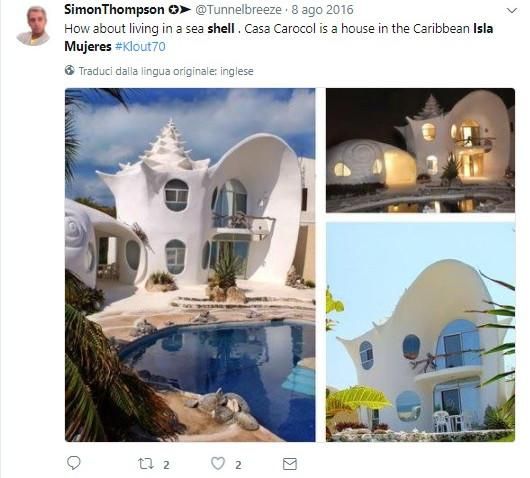
Task: Click the retweet count number 2
Action: click(x=166, y=465)
